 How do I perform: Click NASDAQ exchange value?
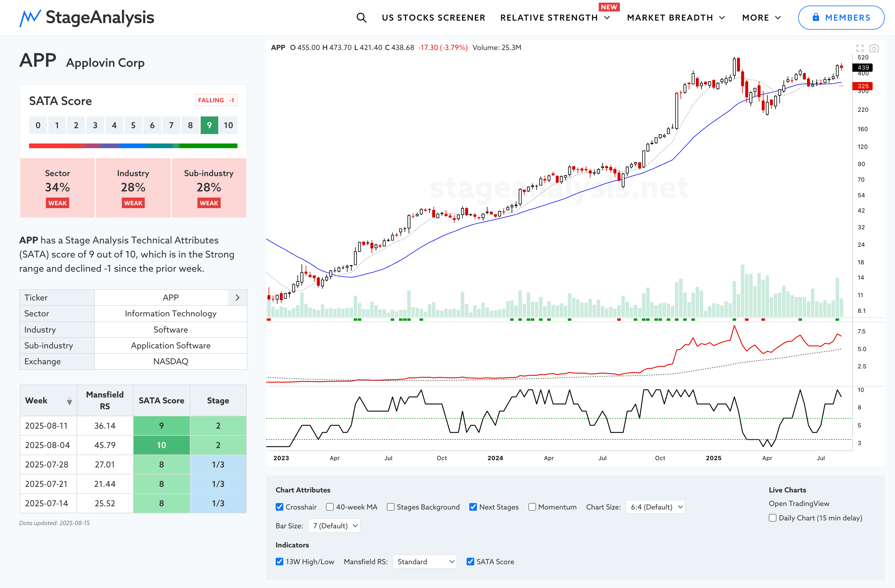click(x=171, y=361)
